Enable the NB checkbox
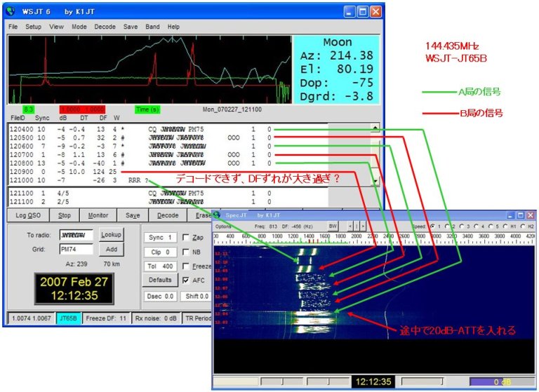 pos(186,252)
